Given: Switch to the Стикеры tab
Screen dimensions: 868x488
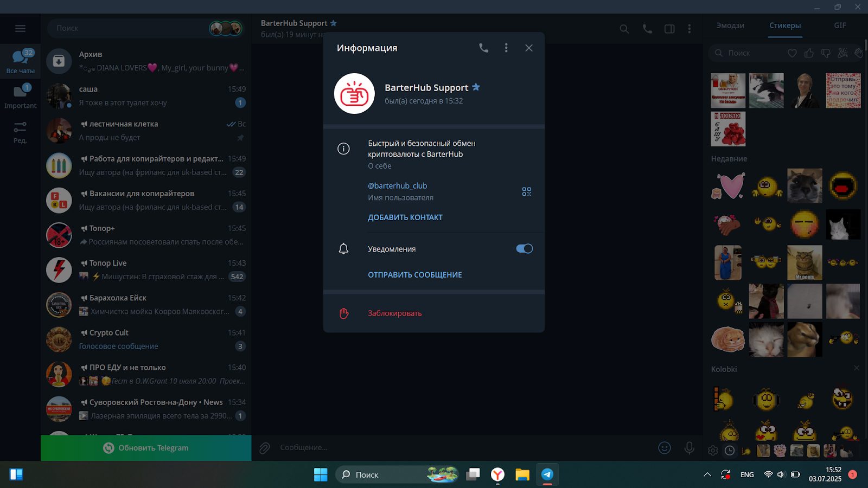Looking at the screenshot, I should 785,25.
